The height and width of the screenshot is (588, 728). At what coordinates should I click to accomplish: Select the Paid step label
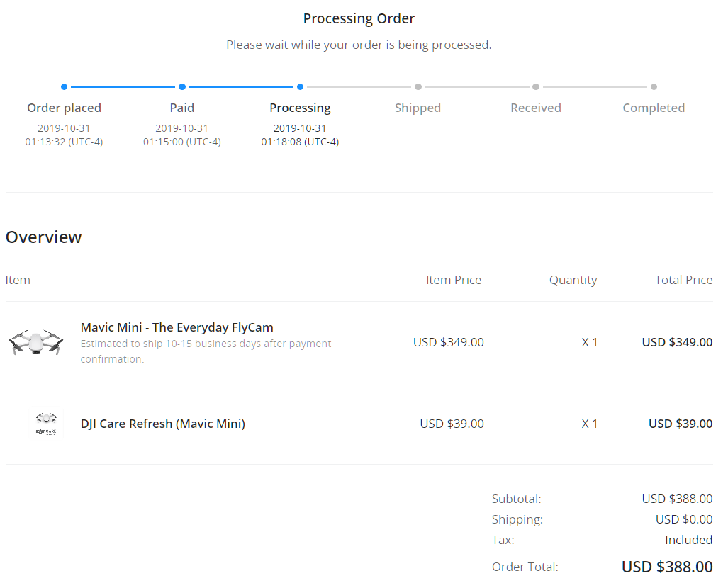(x=182, y=108)
